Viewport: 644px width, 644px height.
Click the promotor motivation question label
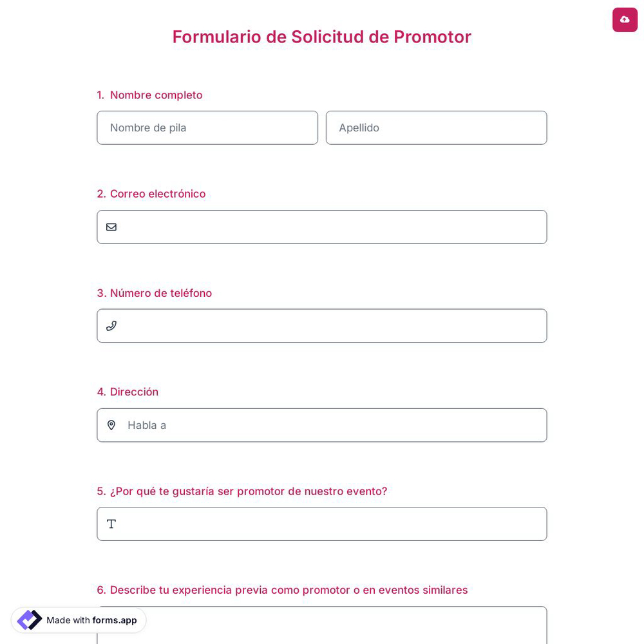coord(242,491)
